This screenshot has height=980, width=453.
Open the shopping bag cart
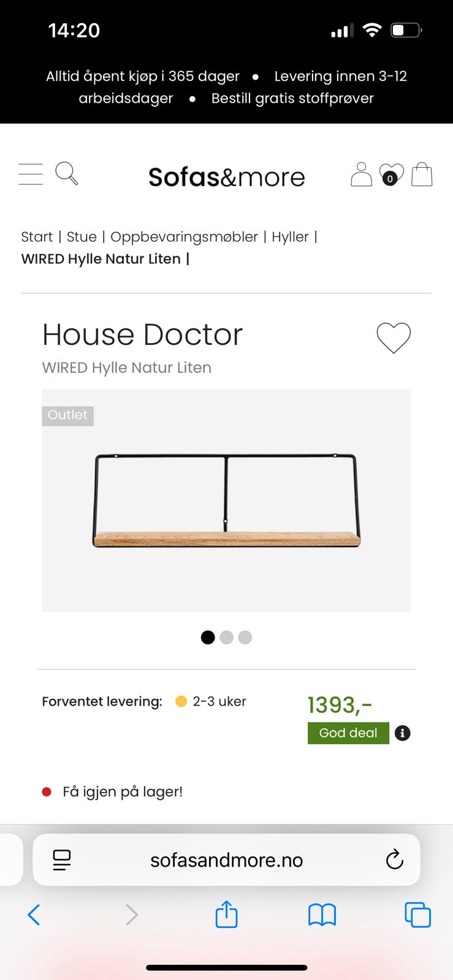point(422,175)
